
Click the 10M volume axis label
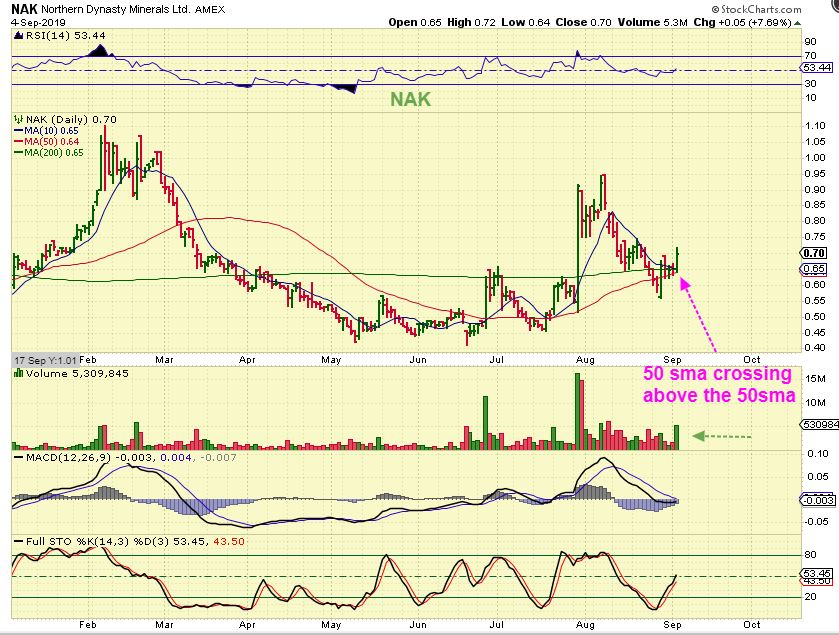(815, 403)
